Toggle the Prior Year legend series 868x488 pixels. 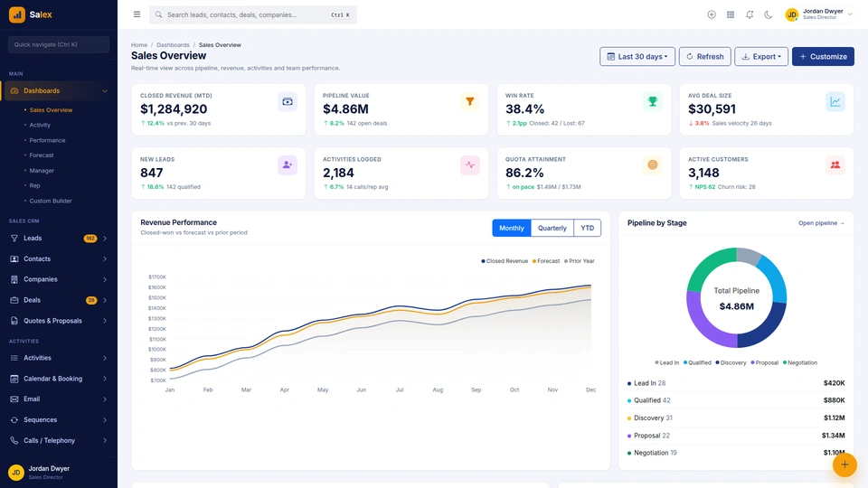tap(579, 261)
